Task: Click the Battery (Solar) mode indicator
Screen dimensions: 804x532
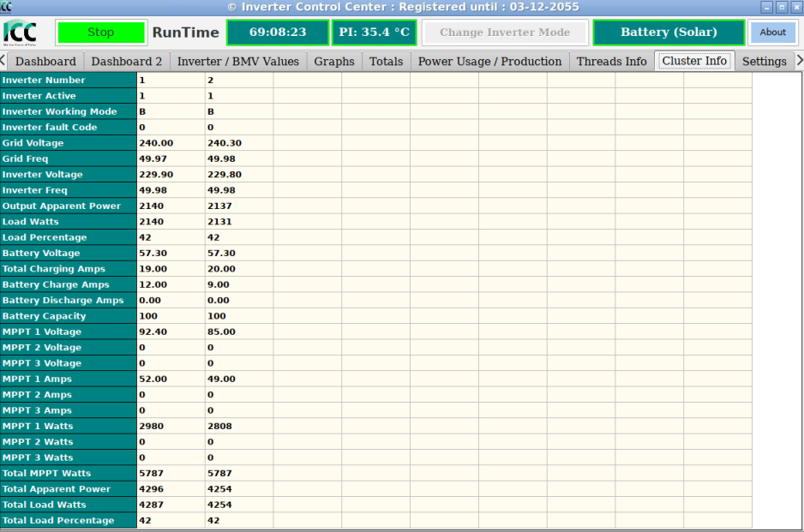Action: (x=669, y=33)
